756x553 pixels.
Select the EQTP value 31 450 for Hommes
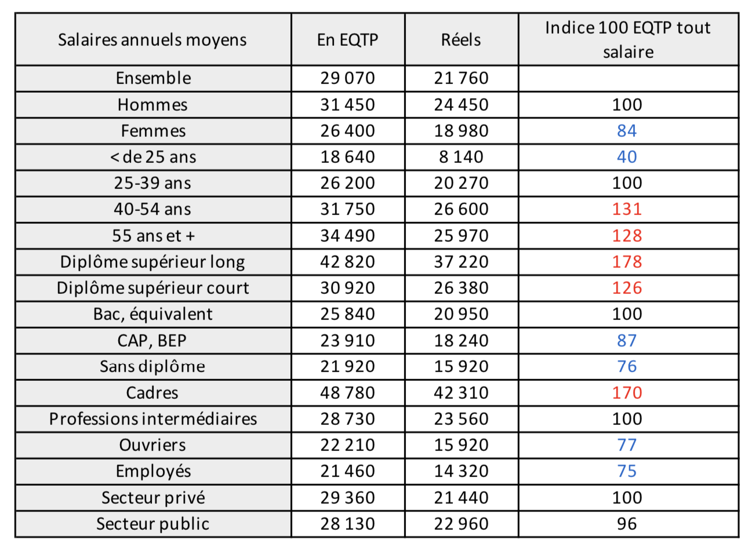pos(347,105)
